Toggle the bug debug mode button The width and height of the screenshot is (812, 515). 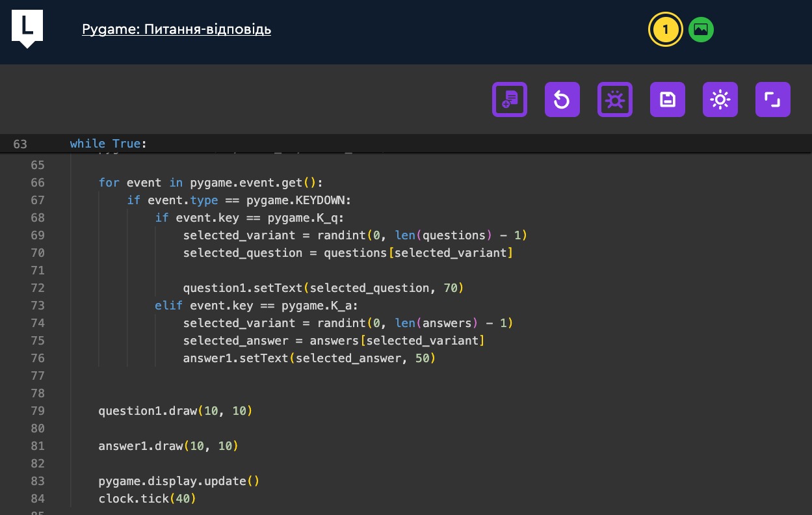615,99
